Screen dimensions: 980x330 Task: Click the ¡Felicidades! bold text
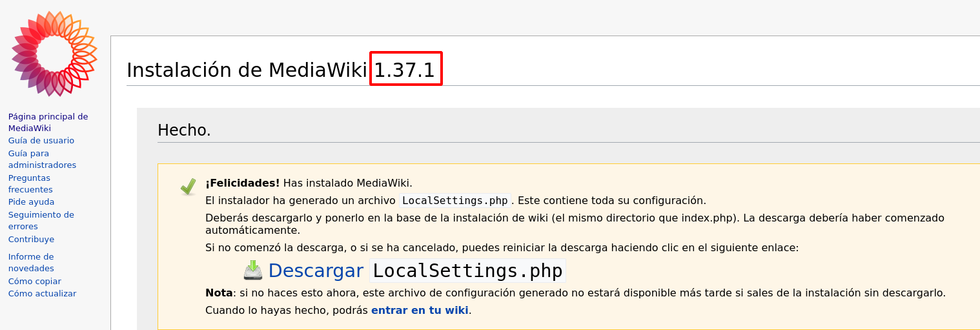pyautogui.click(x=243, y=183)
